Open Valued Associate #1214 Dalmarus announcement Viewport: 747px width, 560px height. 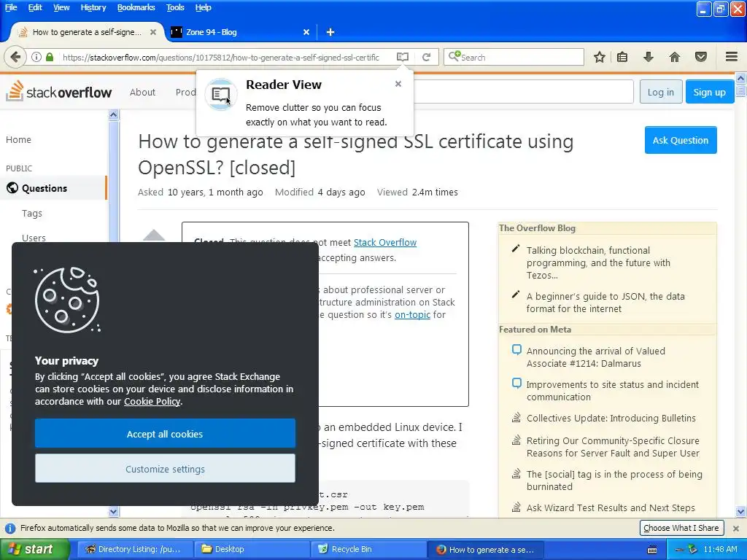pyautogui.click(x=595, y=357)
